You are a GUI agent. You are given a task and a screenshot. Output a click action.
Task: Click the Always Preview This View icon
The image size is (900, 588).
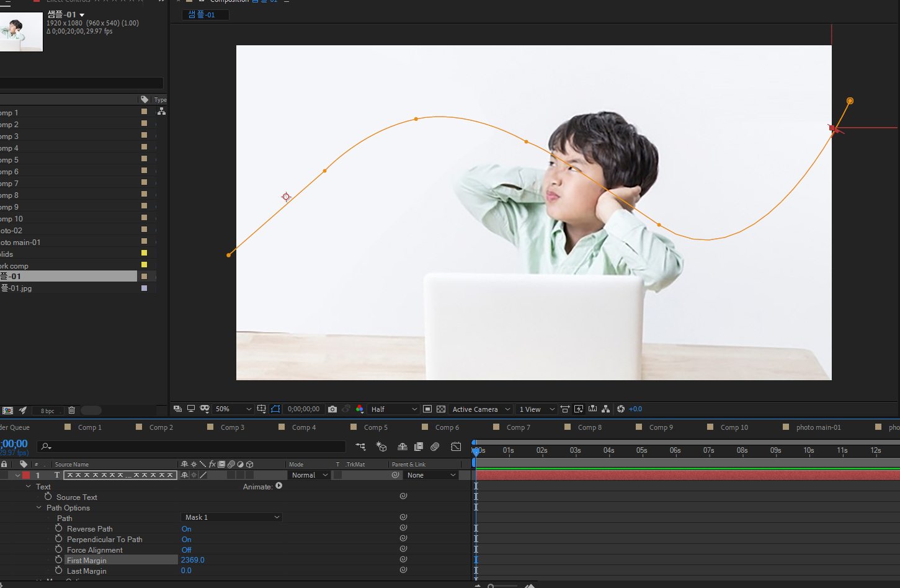coord(178,409)
